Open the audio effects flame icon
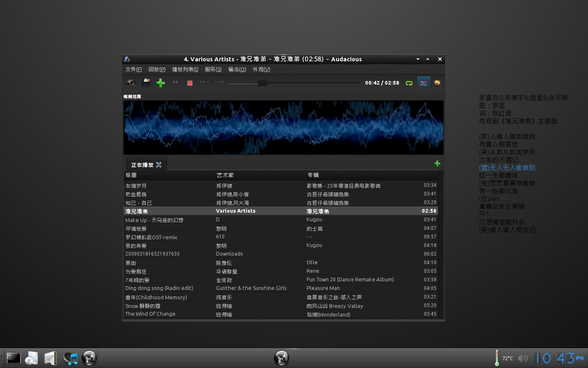 pos(437,83)
